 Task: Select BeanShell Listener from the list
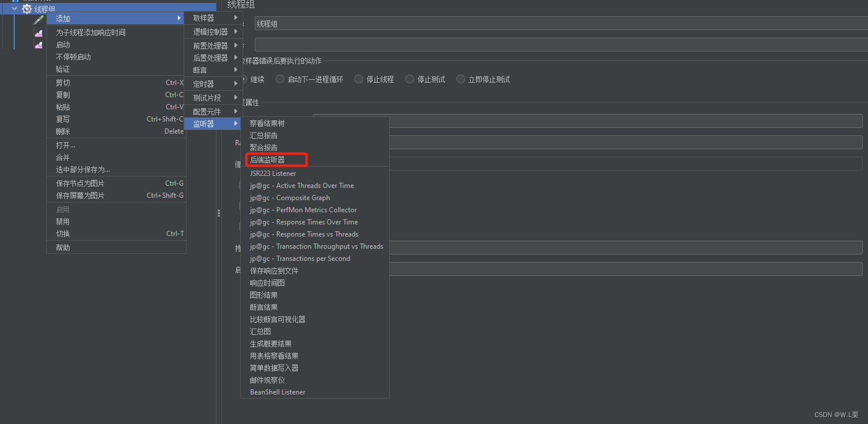coord(315,392)
